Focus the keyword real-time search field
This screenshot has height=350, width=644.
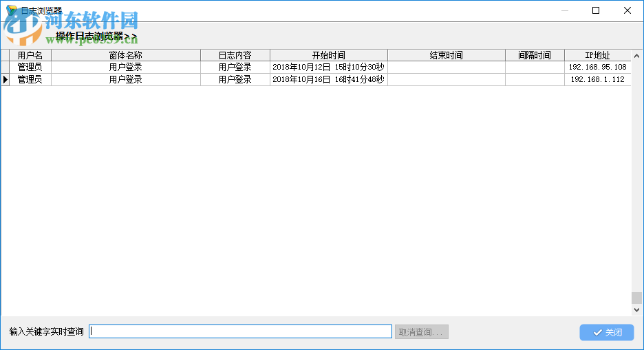coord(240,331)
